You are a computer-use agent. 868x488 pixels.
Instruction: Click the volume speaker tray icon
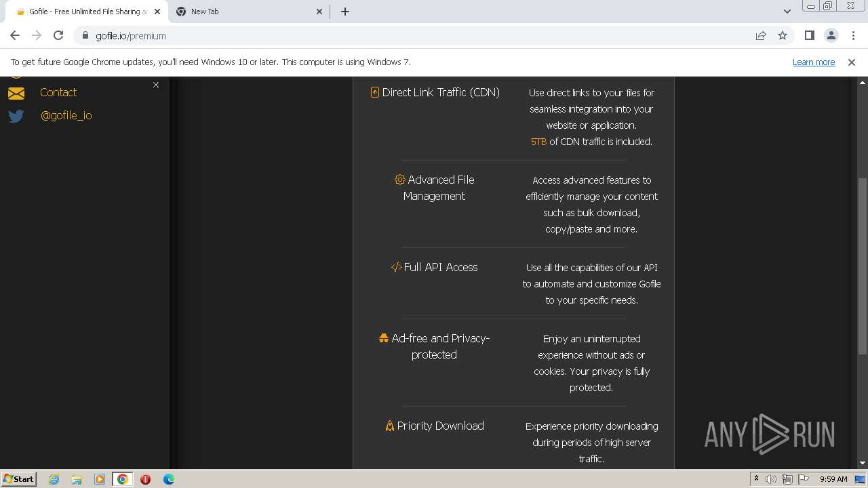click(x=771, y=479)
